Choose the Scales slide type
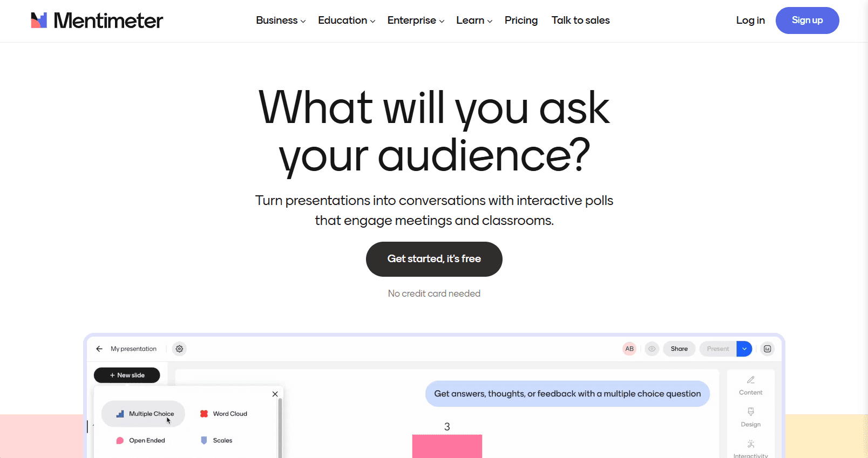 pyautogui.click(x=216, y=441)
